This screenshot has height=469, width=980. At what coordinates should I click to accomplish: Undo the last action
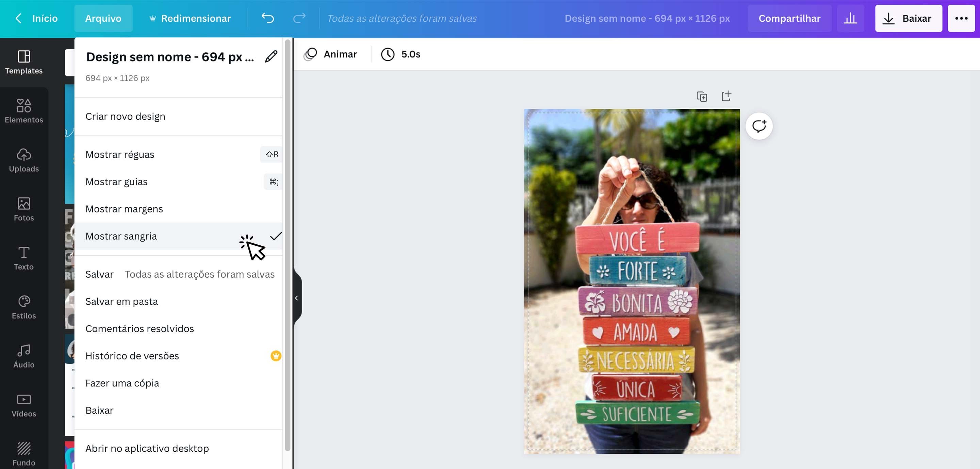tap(267, 18)
